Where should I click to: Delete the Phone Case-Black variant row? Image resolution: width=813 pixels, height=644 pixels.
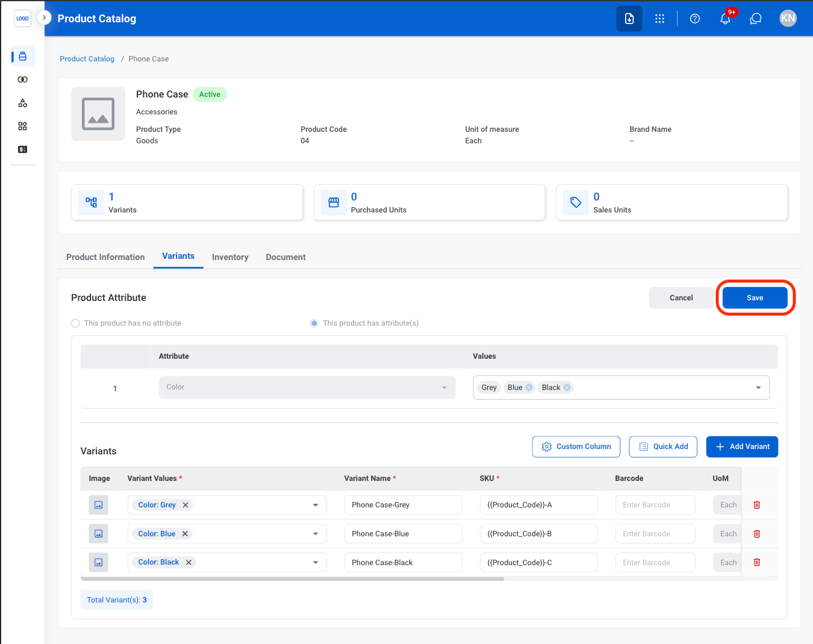click(x=757, y=563)
